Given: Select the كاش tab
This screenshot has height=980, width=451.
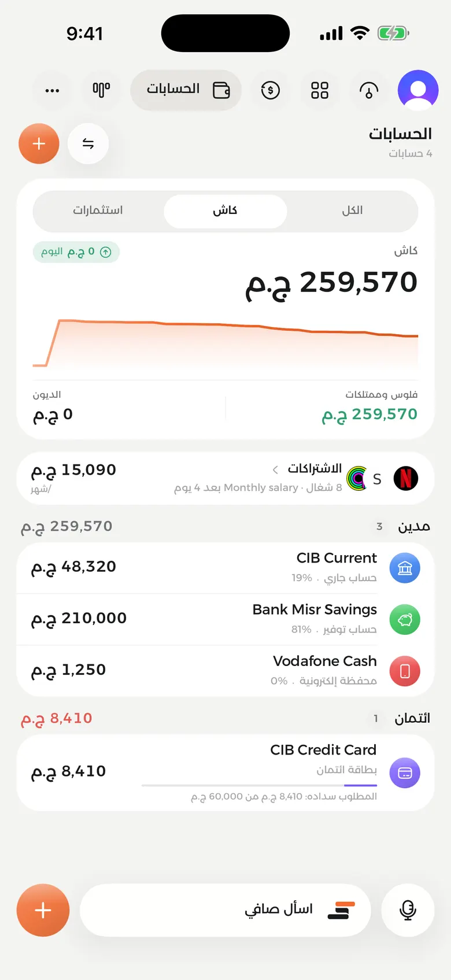Looking at the screenshot, I should (x=226, y=210).
